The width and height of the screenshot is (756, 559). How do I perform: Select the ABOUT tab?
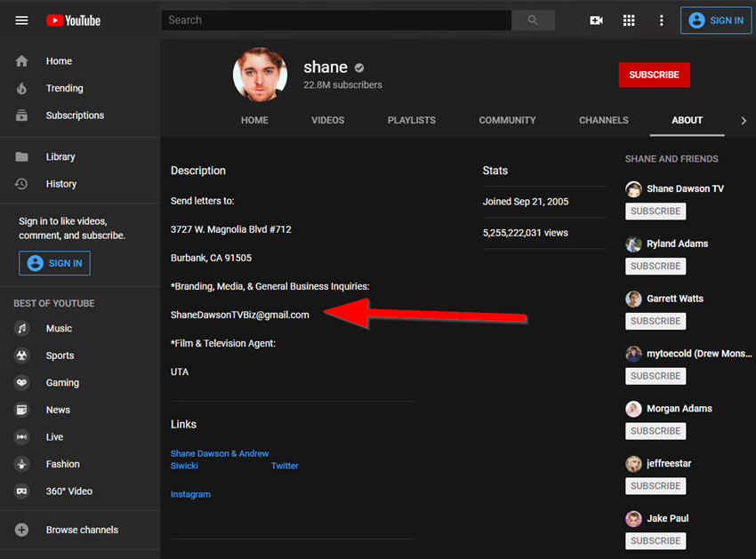(x=687, y=121)
